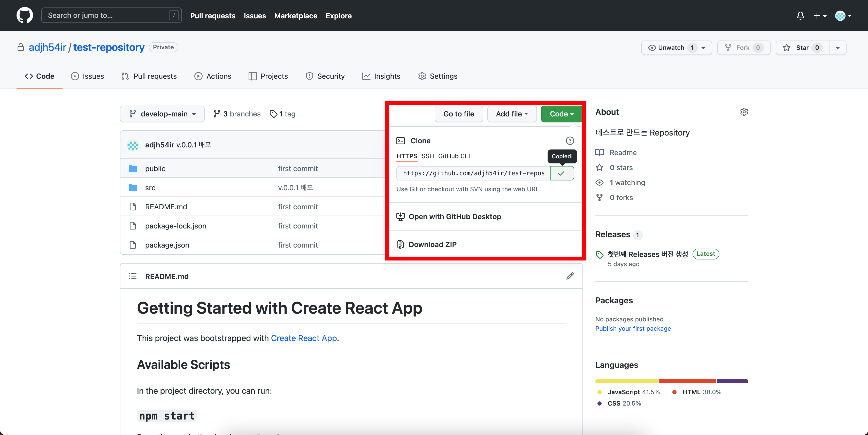Open the Packages heading link
Viewport: 868px width, 435px height.
(x=614, y=300)
